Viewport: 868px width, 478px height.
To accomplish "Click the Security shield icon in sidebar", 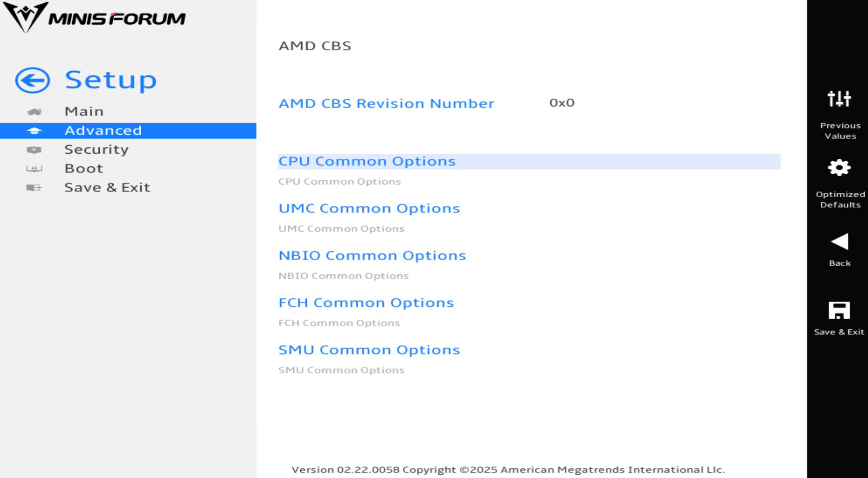I will pyautogui.click(x=34, y=150).
